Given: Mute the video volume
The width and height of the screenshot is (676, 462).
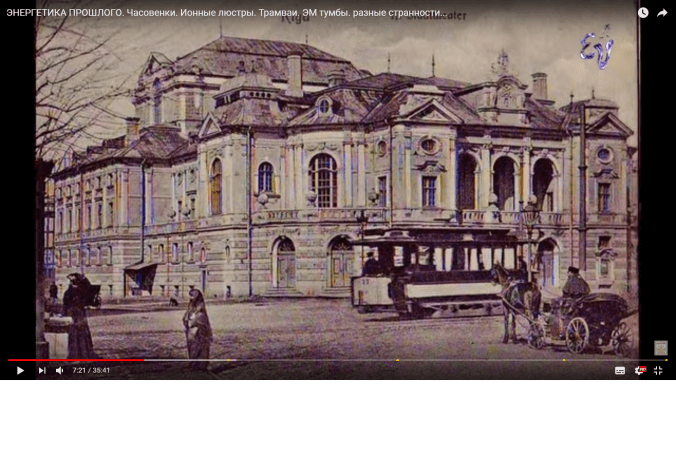Looking at the screenshot, I should click(x=59, y=370).
